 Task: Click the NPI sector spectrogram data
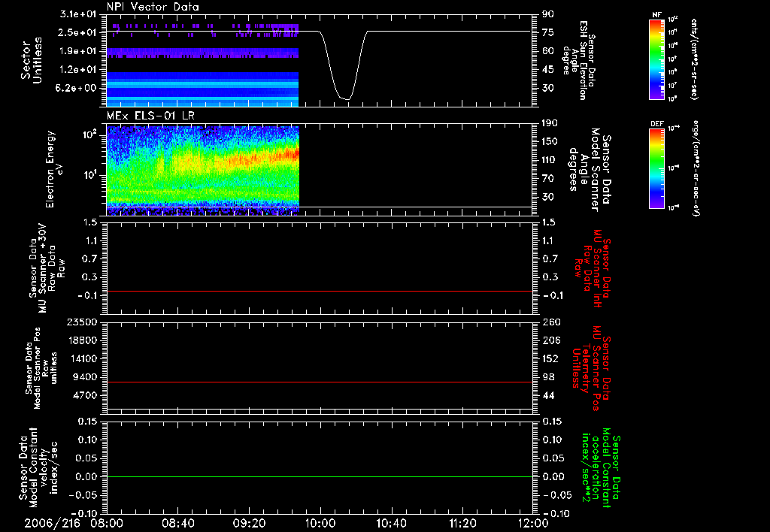point(203,64)
